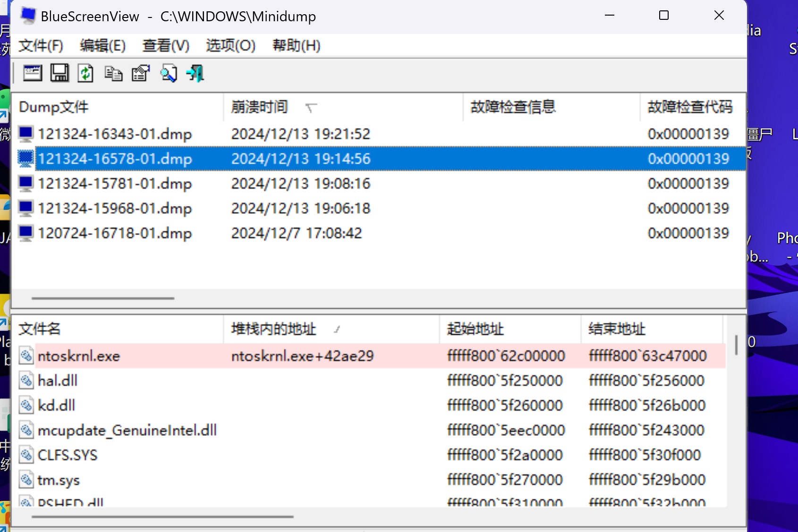Sort dumps by the 崩溃时间 column header

(x=259, y=107)
